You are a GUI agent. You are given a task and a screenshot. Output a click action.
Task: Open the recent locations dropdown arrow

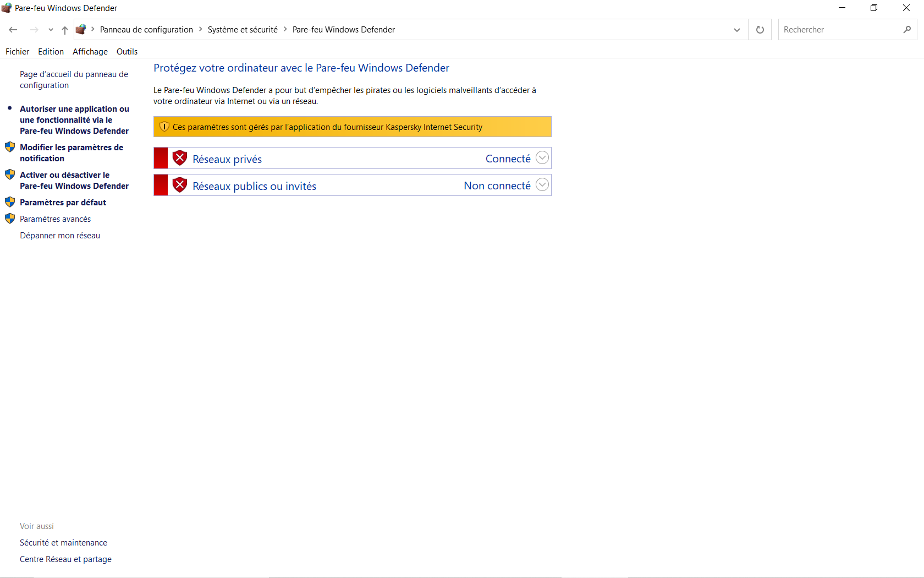pos(51,30)
